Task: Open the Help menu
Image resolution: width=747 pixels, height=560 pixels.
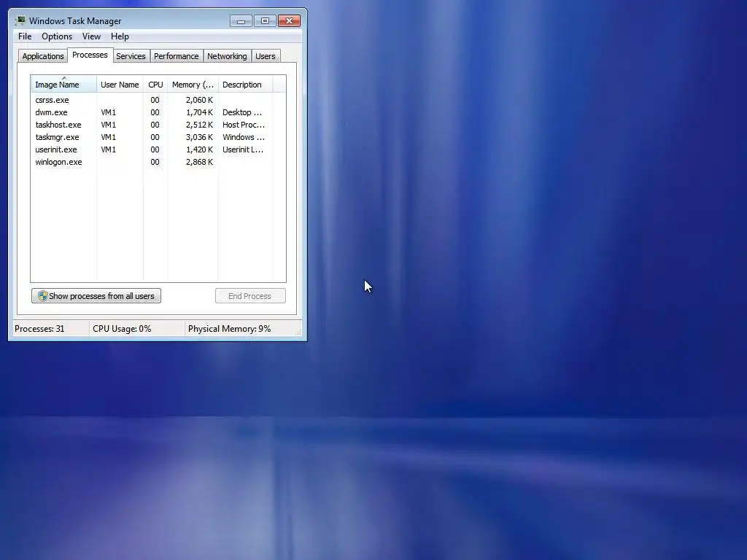Action: [120, 36]
